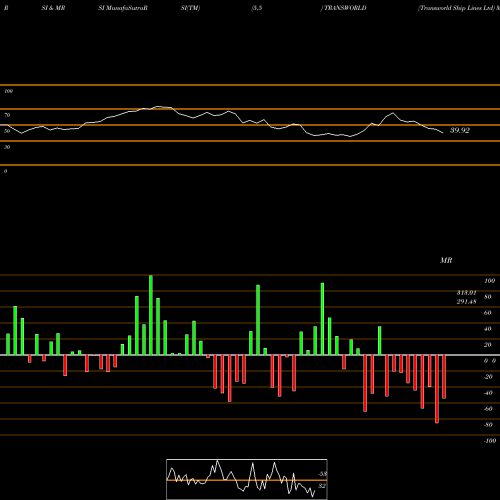Click the 'MR' label above histogram
Viewport: 500px width, 500px height.
446,260
